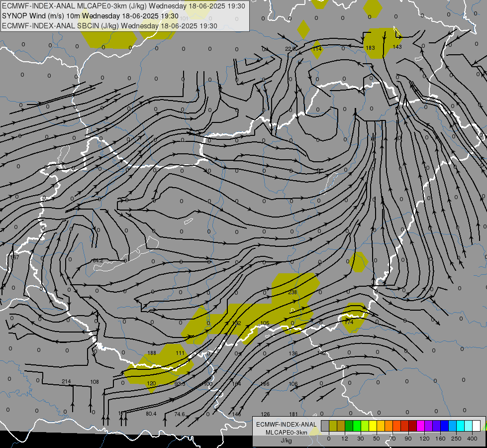Click the map value '188'

[x=152, y=353]
